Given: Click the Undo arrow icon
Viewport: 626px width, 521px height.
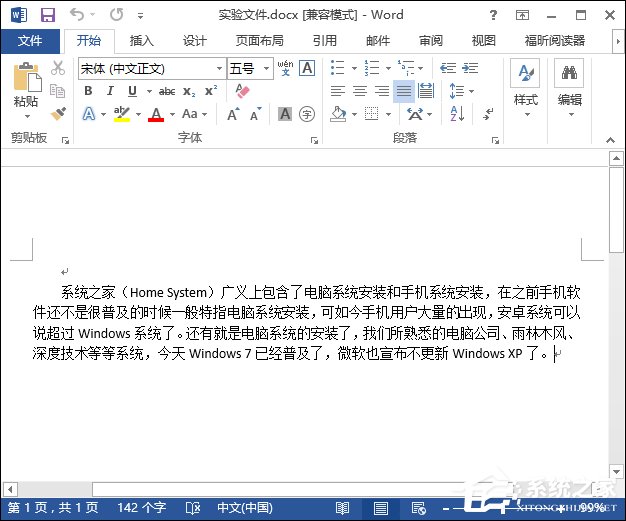Looking at the screenshot, I should pos(78,15).
